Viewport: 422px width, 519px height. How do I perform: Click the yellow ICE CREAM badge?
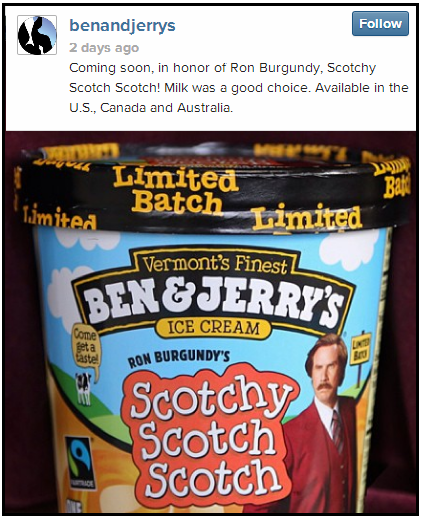213,327
